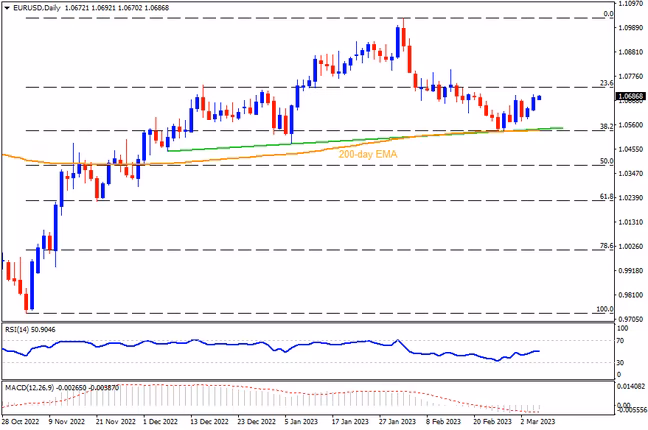Click the 2 Mar 2023 date label
Screen dimensions: 648x430
538,422
